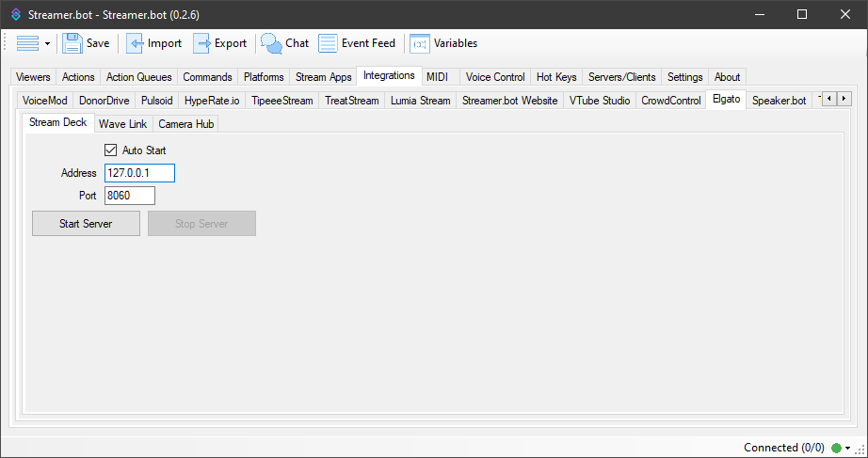Open the hamburger list menu icon
Screen dimensions: 868x458
[27, 43]
